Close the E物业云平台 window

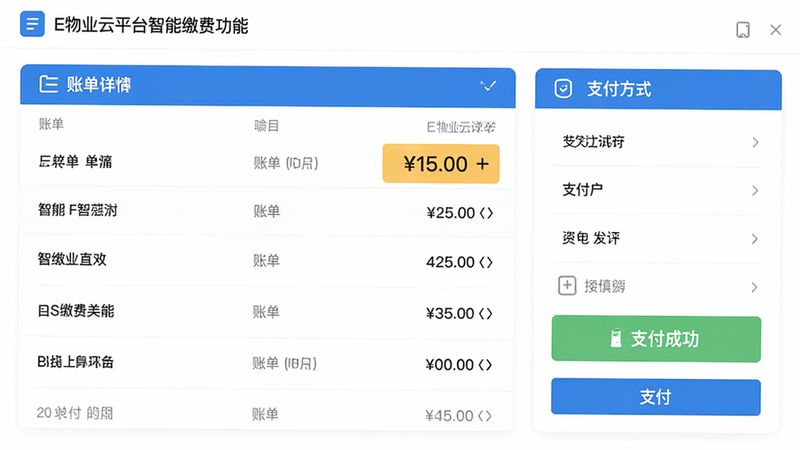776,30
